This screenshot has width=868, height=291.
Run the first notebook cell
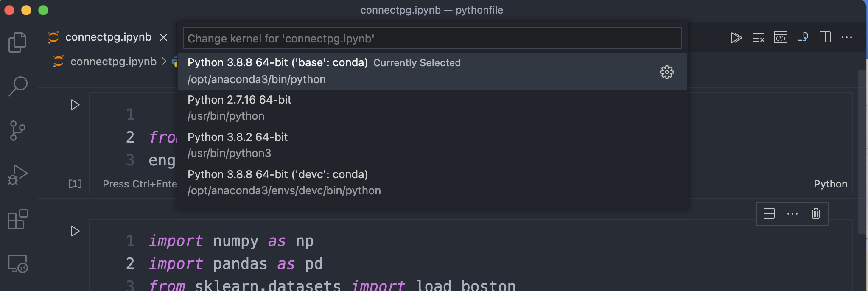point(75,105)
